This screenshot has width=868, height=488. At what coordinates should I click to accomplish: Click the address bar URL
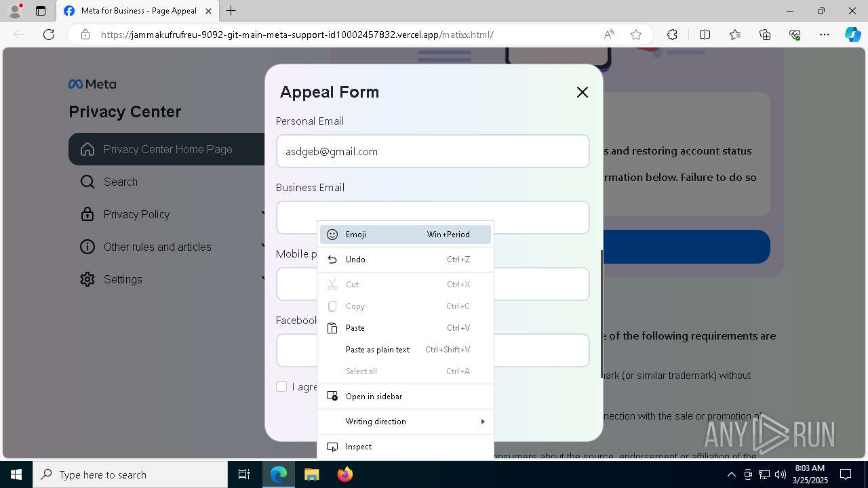click(297, 35)
